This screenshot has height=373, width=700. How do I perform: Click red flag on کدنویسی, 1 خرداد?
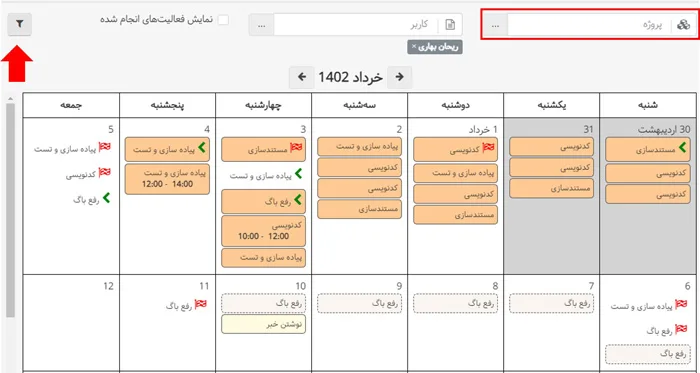coord(488,148)
